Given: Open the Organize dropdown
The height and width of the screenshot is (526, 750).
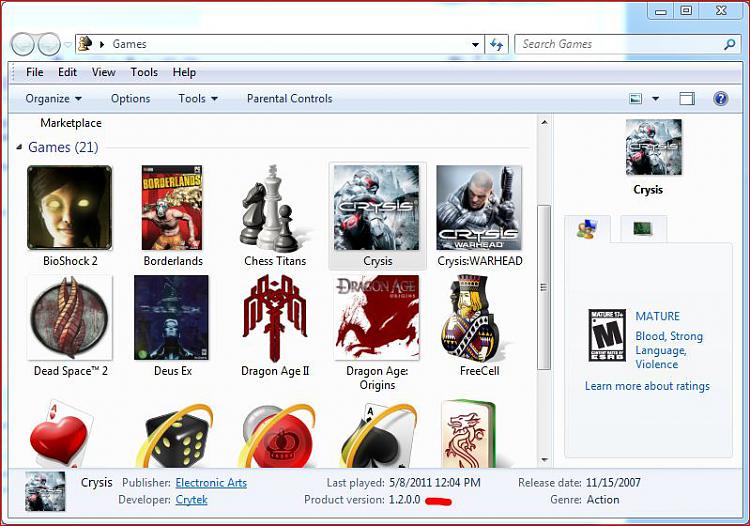Looking at the screenshot, I should (x=53, y=99).
